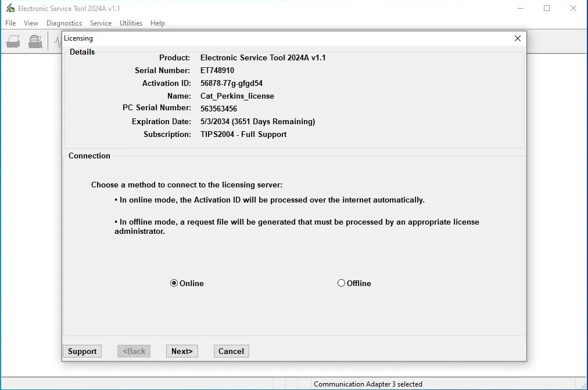The image size is (588, 390).
Task: Click the Cancel button
Action: tap(231, 351)
